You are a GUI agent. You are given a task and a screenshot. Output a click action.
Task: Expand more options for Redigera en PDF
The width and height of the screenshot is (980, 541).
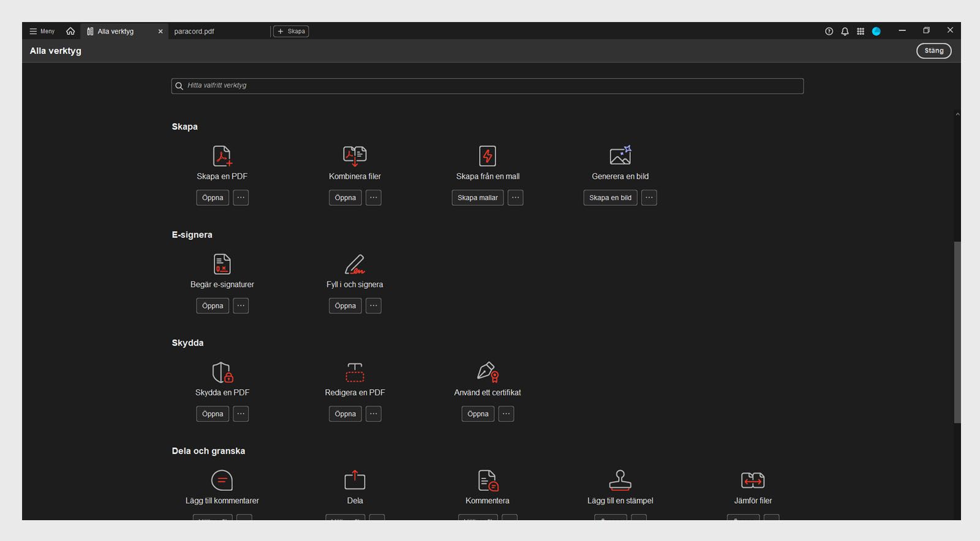tap(374, 414)
